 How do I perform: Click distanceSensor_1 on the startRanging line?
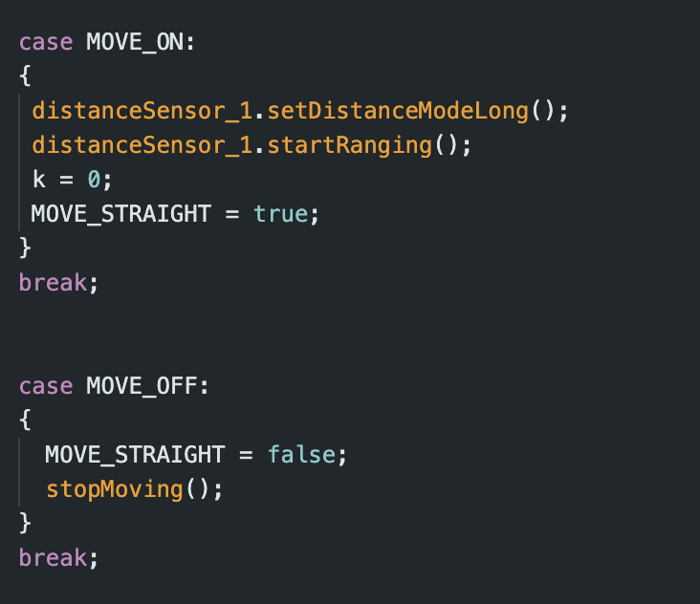click(142, 144)
